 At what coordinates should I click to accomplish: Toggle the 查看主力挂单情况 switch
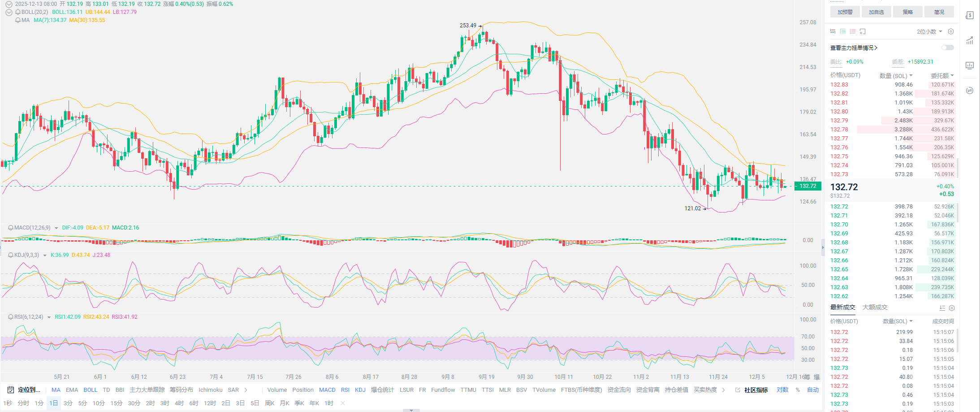[x=947, y=48]
